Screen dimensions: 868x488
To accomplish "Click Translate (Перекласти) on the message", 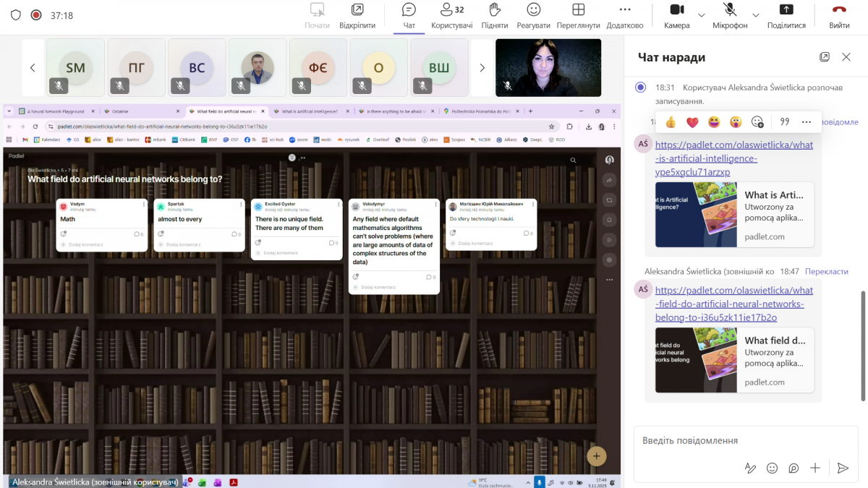I will (826, 271).
